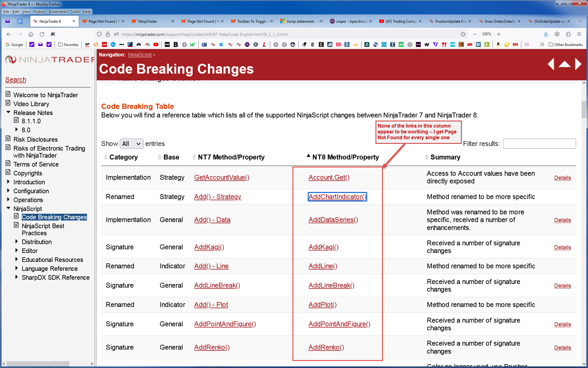Switch to Toolbar To Toggle tab
This screenshot has width=588, height=368.
coord(252,21)
